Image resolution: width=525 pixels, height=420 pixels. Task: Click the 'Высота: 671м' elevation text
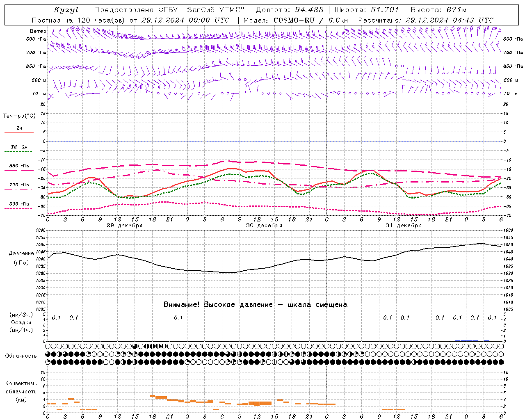[438, 10]
